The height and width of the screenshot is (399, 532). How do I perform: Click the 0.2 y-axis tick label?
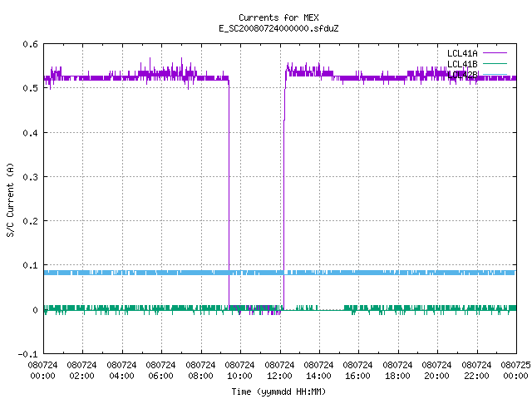[x=31, y=221]
